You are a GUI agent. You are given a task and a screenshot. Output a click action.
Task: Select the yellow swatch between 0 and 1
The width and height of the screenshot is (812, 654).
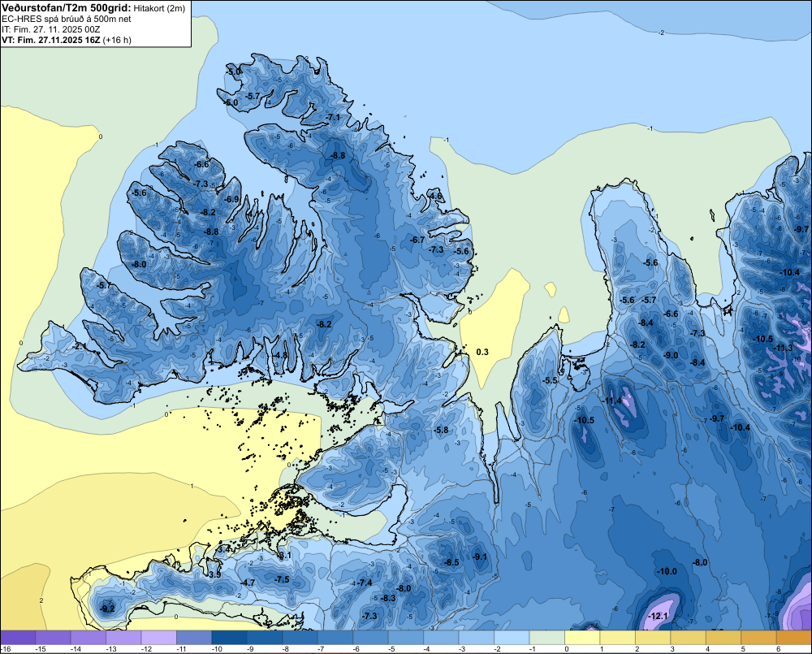582,638
